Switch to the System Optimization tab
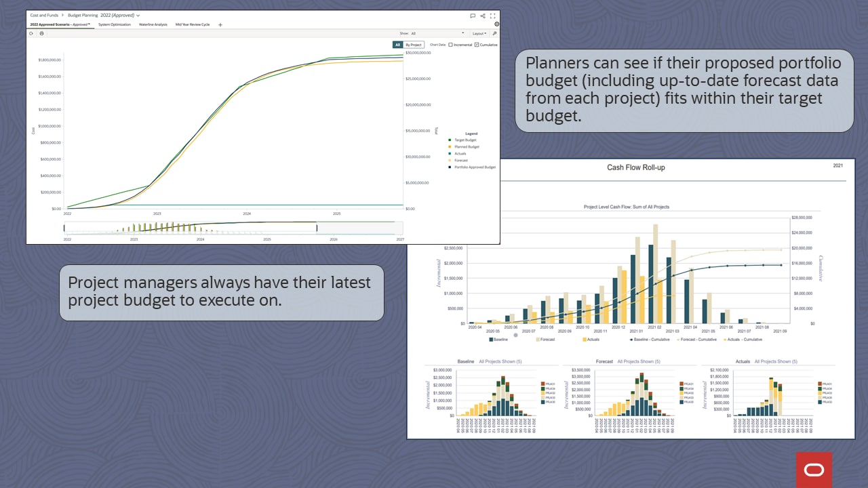The image size is (868, 488). 115,24
